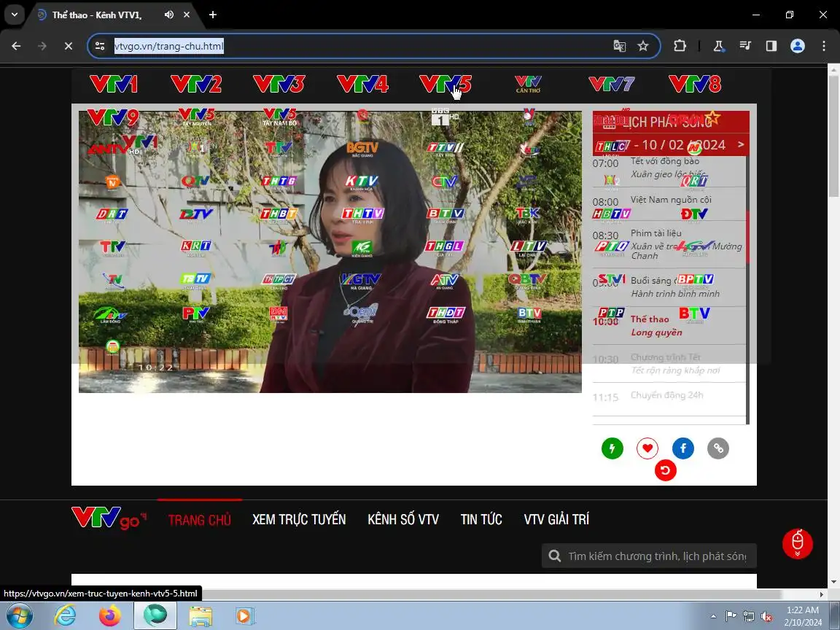Mute the tab using speaker icon
This screenshot has height=630, width=840.
(x=169, y=15)
